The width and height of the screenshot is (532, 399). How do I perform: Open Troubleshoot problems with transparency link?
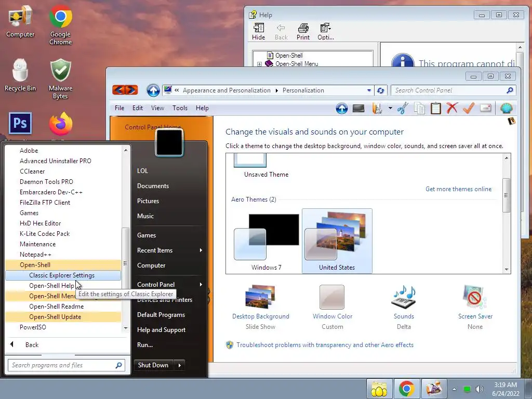pos(325,345)
